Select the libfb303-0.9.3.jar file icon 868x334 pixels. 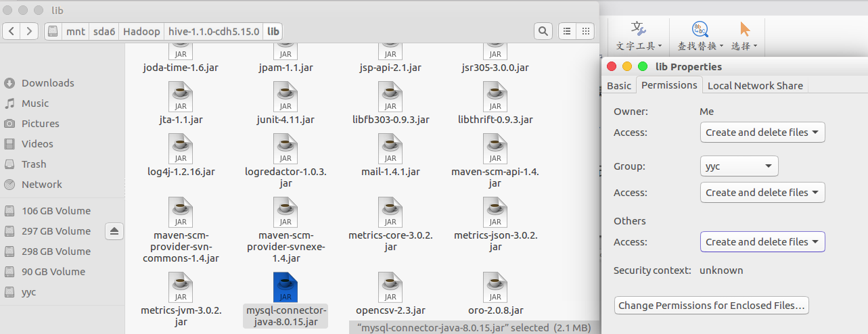pos(390,97)
